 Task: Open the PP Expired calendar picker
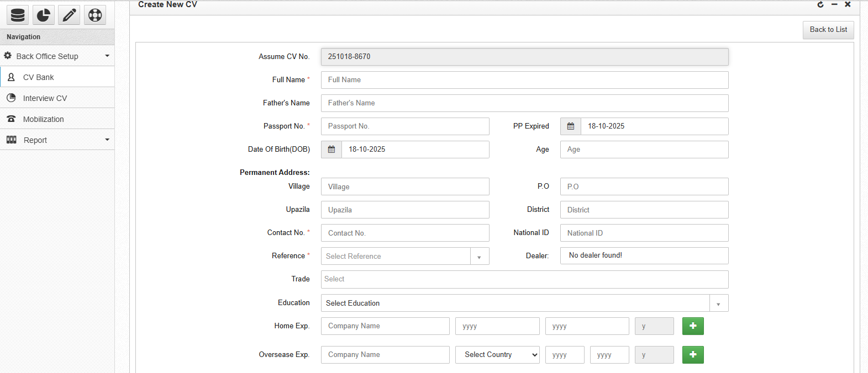pos(571,126)
